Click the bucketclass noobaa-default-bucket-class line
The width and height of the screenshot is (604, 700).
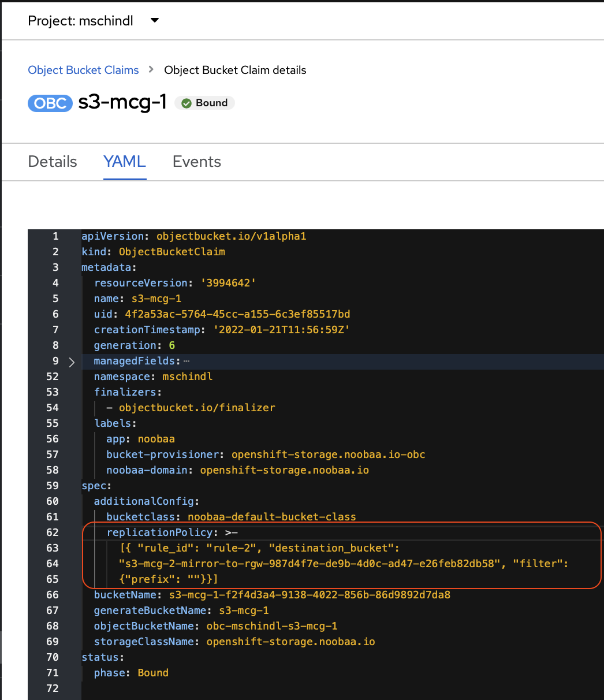click(x=231, y=517)
